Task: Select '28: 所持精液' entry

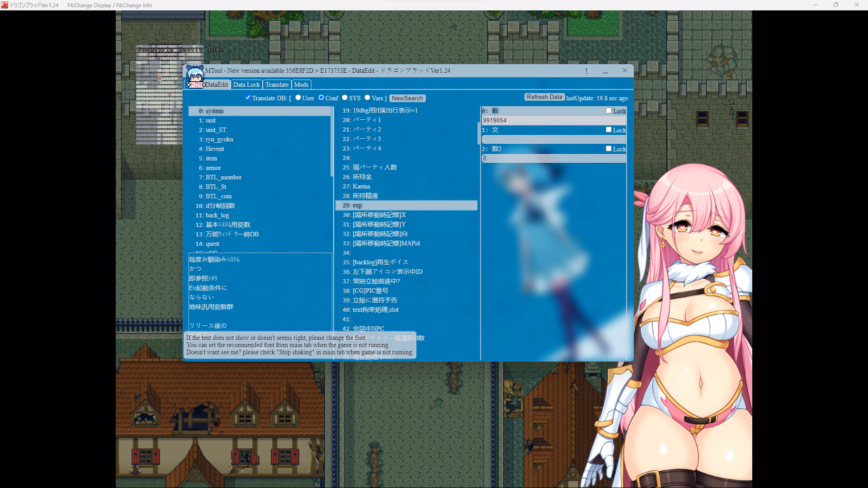Action: pyautogui.click(x=406, y=196)
